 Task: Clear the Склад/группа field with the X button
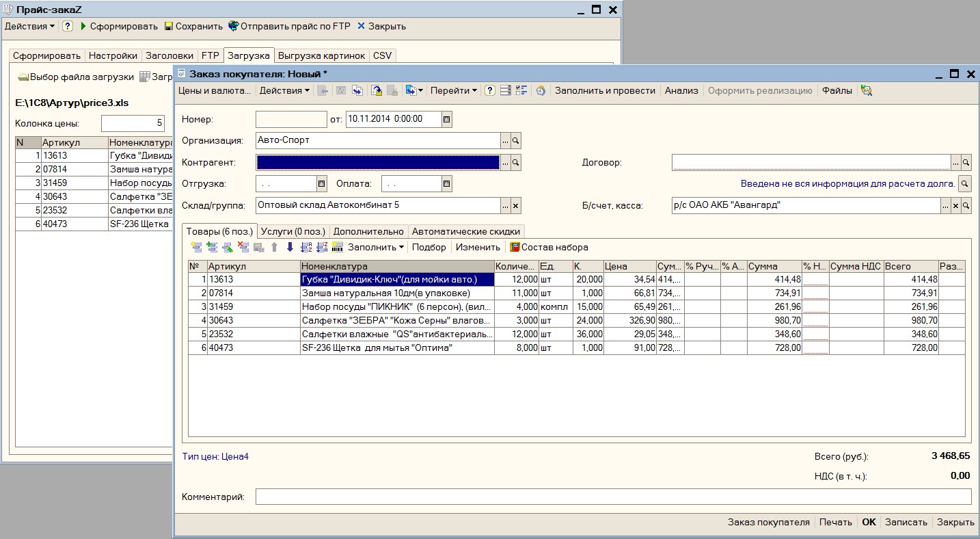point(516,205)
